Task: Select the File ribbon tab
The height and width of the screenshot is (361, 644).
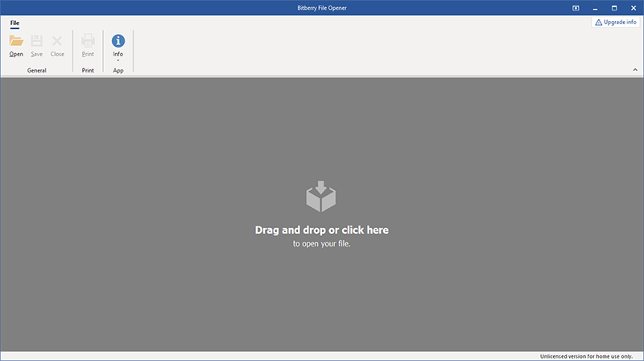Action: point(14,23)
